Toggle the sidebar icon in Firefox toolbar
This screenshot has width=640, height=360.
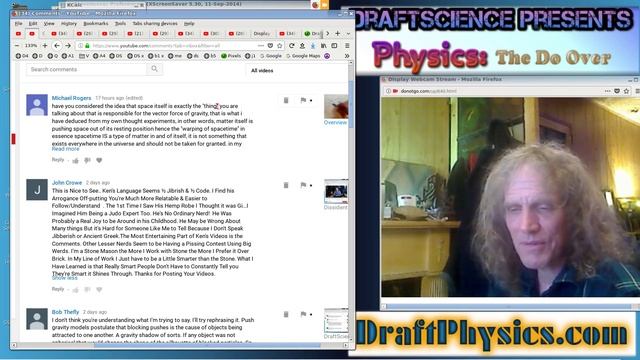coord(334,46)
